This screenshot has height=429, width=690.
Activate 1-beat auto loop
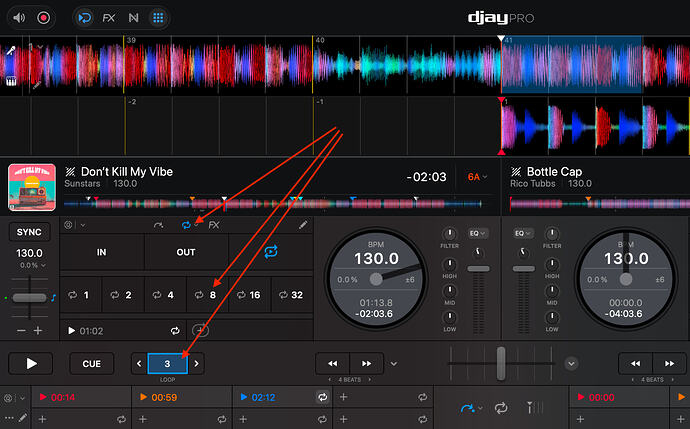pyautogui.click(x=80, y=295)
